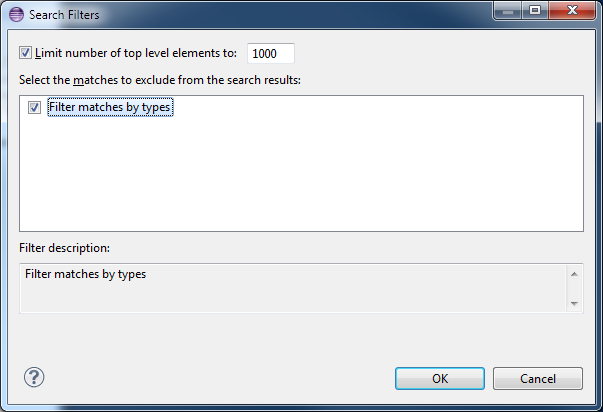Uncheck the Filter matches by types checkbox
This screenshot has width=603, height=412.
point(34,107)
